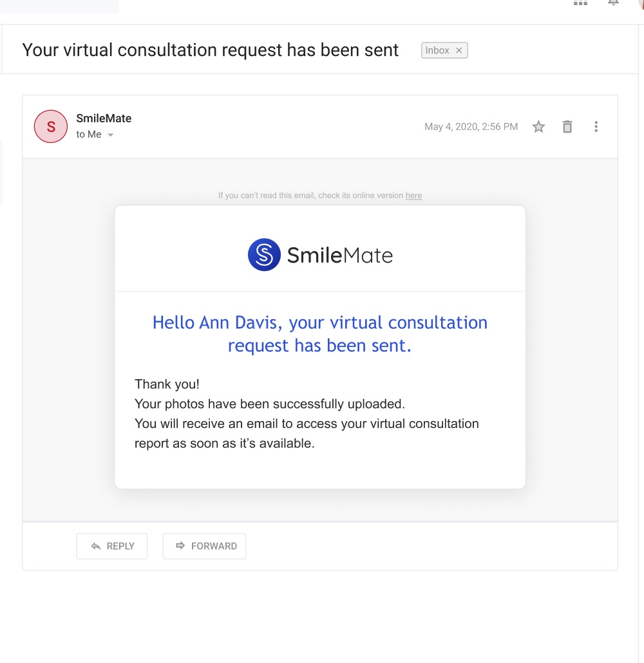Click the Forward button
This screenshot has width=644, height=663.
204,546
